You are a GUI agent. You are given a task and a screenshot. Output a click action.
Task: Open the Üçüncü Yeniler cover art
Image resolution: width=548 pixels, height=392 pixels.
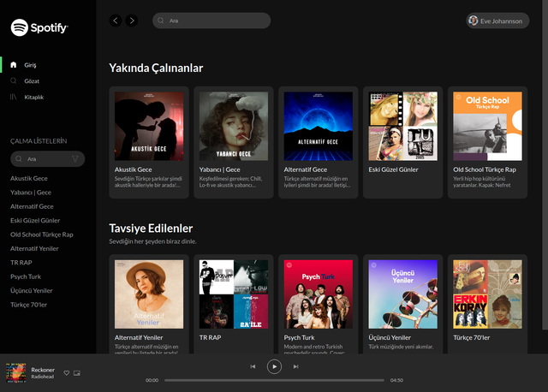coord(403,294)
